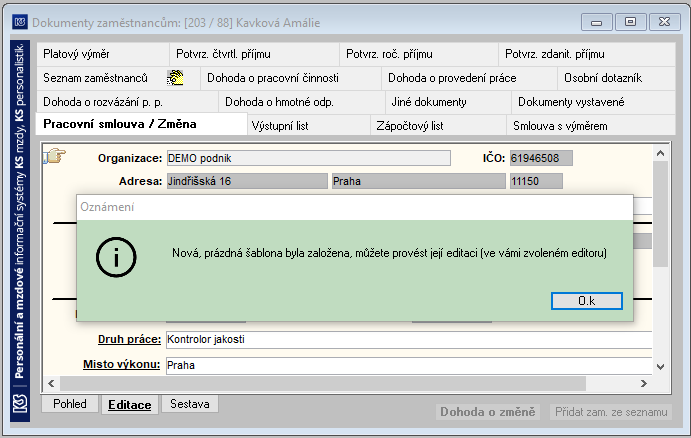Image resolution: width=691 pixels, height=438 pixels.
Task: Click the IČO field showing 61946508
Action: 541,158
